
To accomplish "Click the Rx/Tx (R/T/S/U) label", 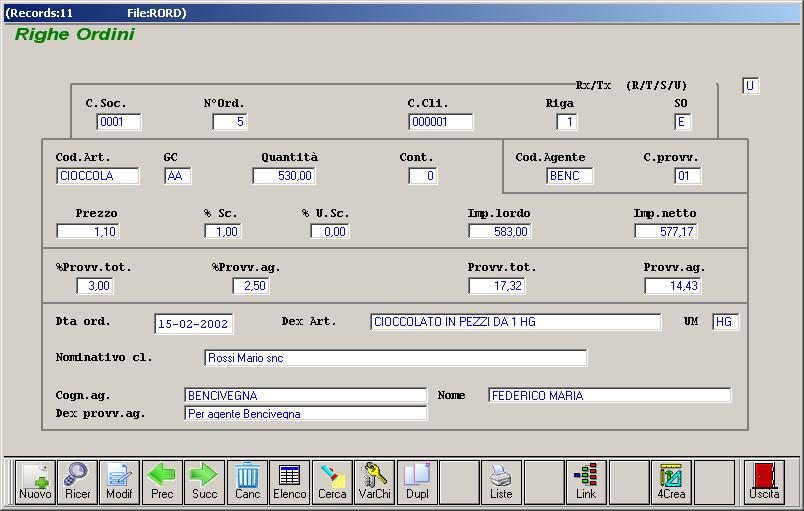I will [631, 86].
